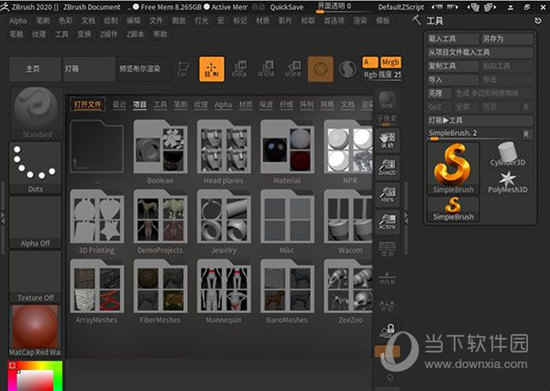This screenshot has width=550, height=391.
Task: Open the Alpha Off selector
Action: click(x=35, y=222)
